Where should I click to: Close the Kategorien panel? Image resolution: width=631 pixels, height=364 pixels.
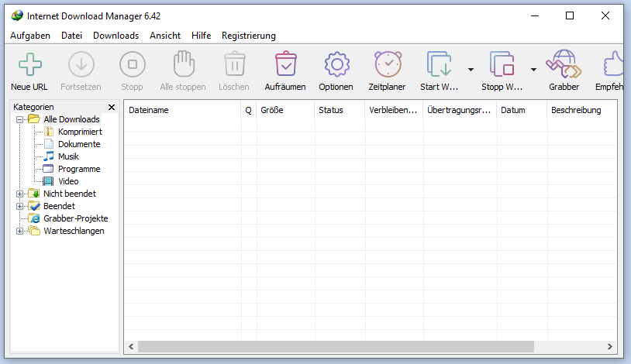112,107
